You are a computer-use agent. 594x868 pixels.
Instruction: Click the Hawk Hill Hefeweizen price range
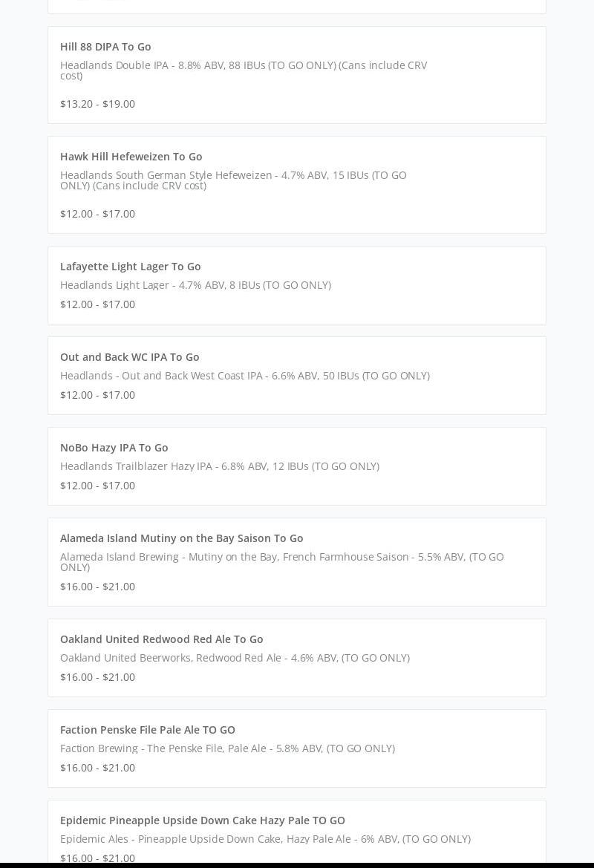[97, 214]
